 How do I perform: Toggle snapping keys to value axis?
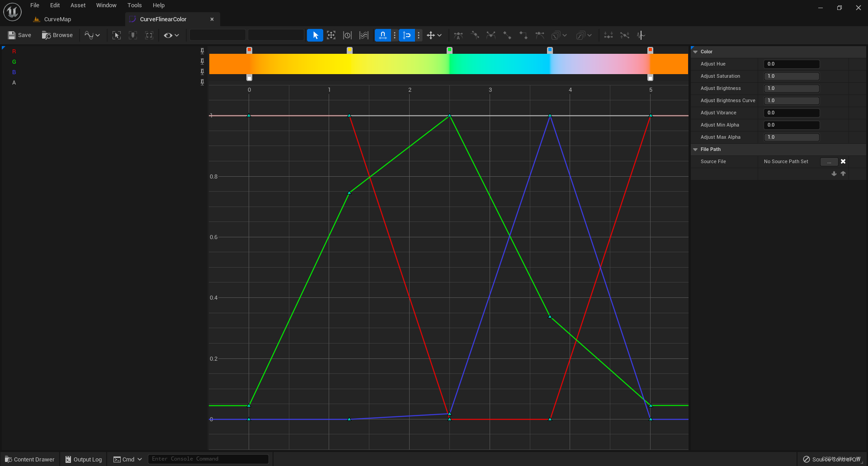click(407, 35)
